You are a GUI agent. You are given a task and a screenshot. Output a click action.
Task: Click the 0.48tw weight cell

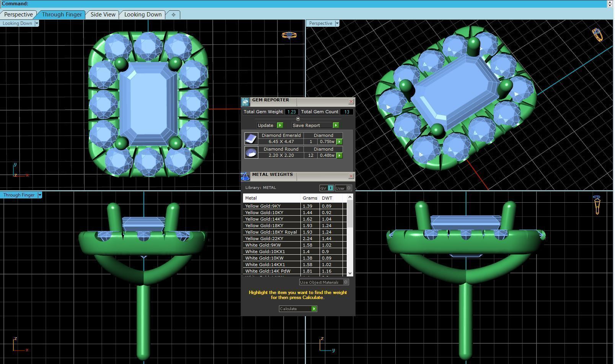[327, 156]
